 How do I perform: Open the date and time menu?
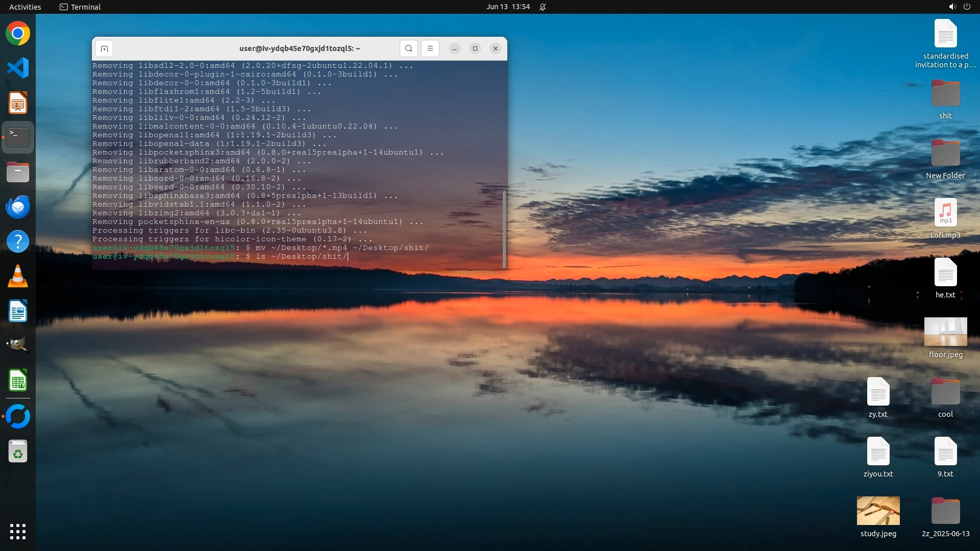pyautogui.click(x=508, y=7)
